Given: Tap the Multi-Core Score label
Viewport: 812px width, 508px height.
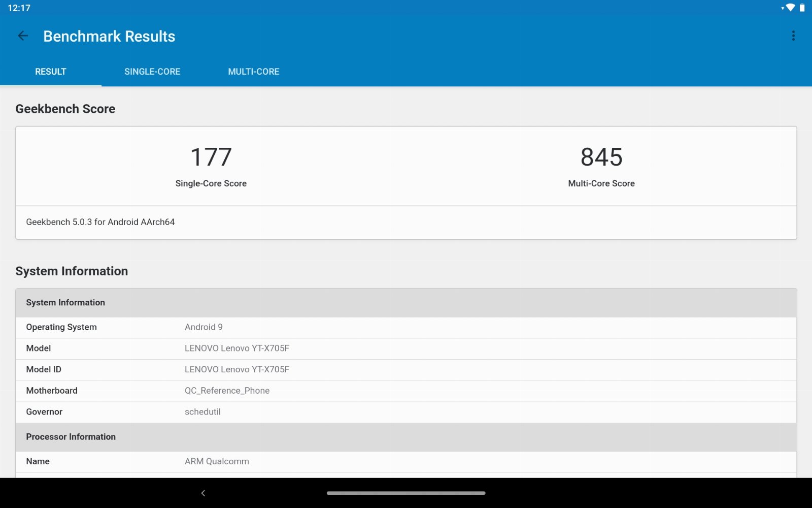Looking at the screenshot, I should [601, 183].
